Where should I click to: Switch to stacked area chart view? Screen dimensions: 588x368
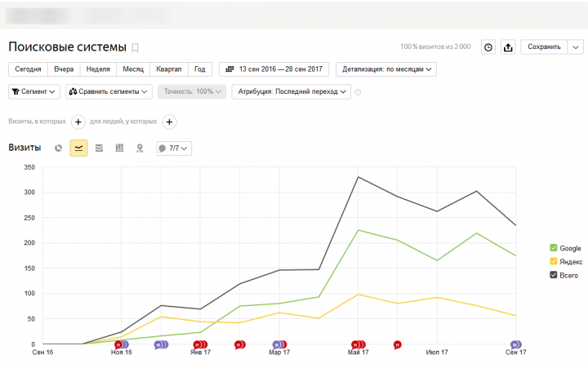[99, 148]
